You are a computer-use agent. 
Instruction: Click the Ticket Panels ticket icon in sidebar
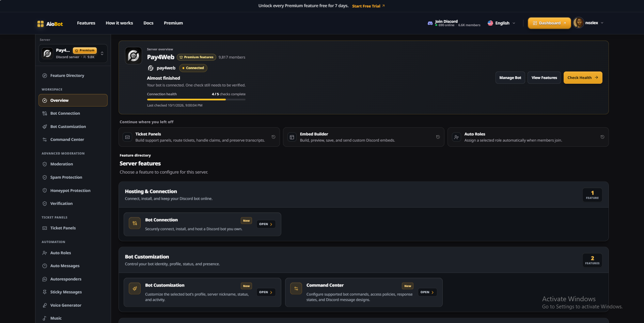[x=45, y=228]
